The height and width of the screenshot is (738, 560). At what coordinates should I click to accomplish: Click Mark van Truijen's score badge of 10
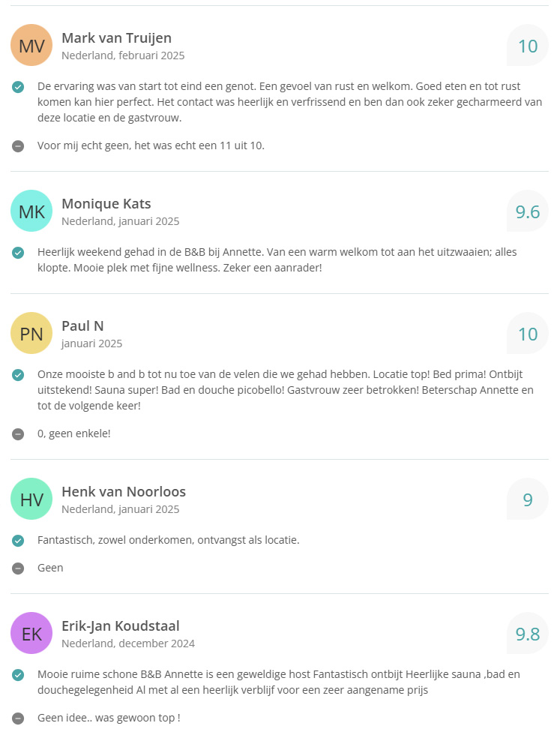point(528,46)
